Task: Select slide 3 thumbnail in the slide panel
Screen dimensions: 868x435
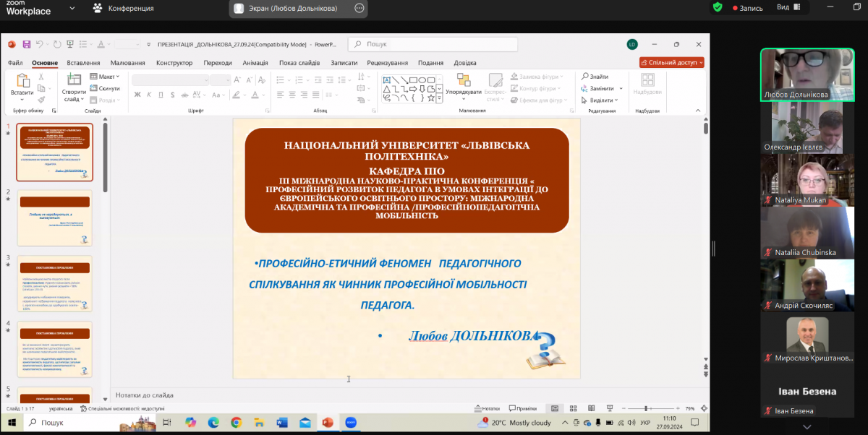Action: [x=55, y=283]
